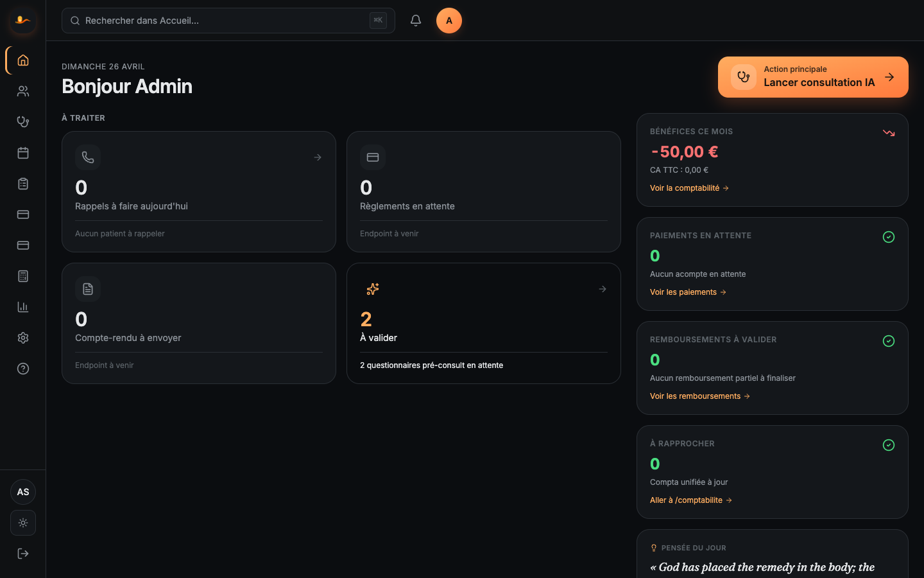This screenshot has height=578, width=924.
Task: Click 'Aucun remboursement partiel à finaliser' text
Action: coord(723,378)
